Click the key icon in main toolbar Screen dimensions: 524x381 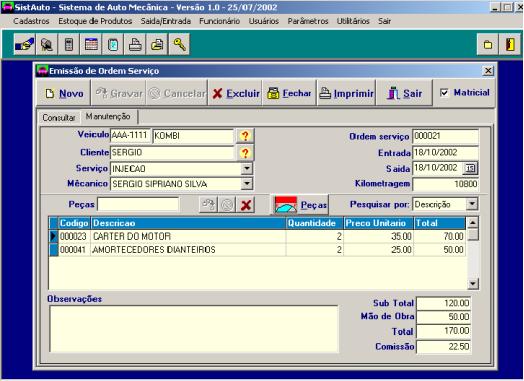pyautogui.click(x=179, y=44)
